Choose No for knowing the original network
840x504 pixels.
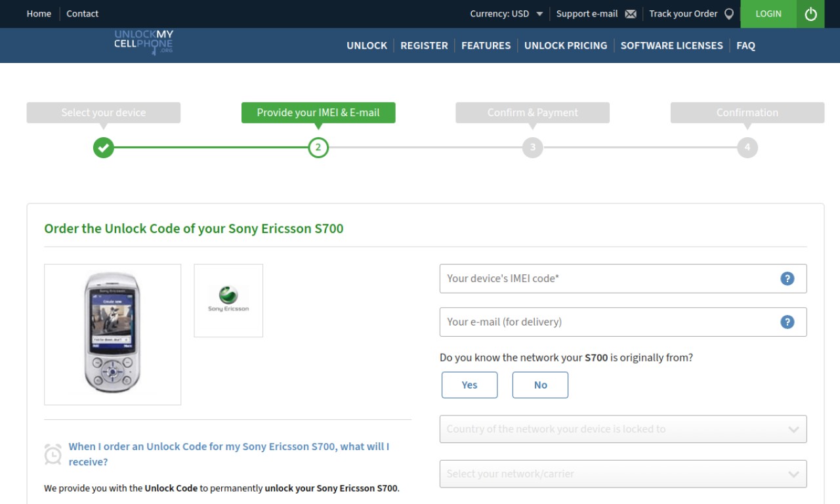coord(540,385)
